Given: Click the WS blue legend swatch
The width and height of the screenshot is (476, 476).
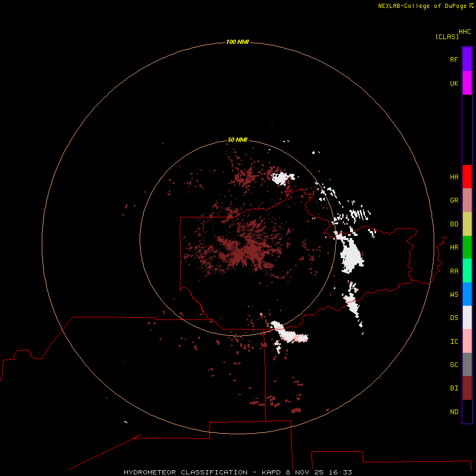Looking at the screenshot, I should coord(467,294).
